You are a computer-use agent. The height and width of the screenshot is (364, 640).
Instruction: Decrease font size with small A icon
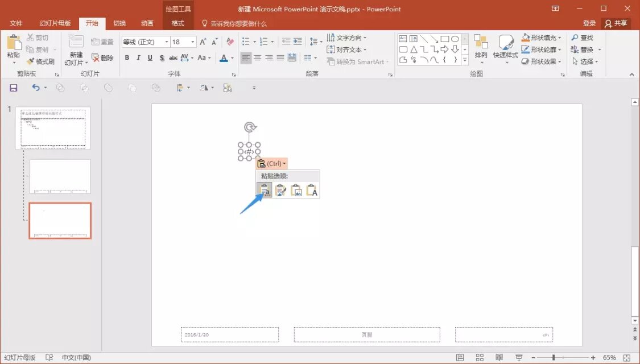(214, 42)
